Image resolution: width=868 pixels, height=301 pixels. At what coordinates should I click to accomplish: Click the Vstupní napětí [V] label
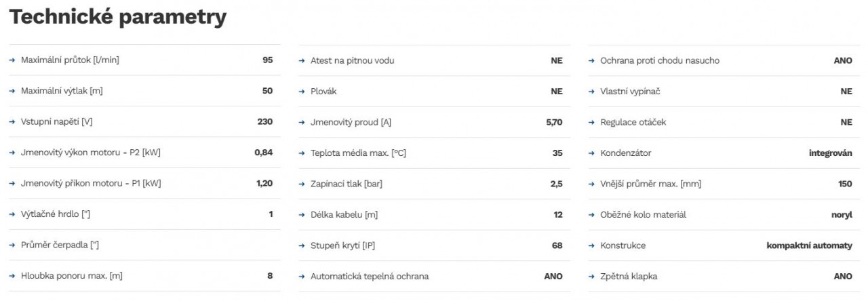coord(56,122)
